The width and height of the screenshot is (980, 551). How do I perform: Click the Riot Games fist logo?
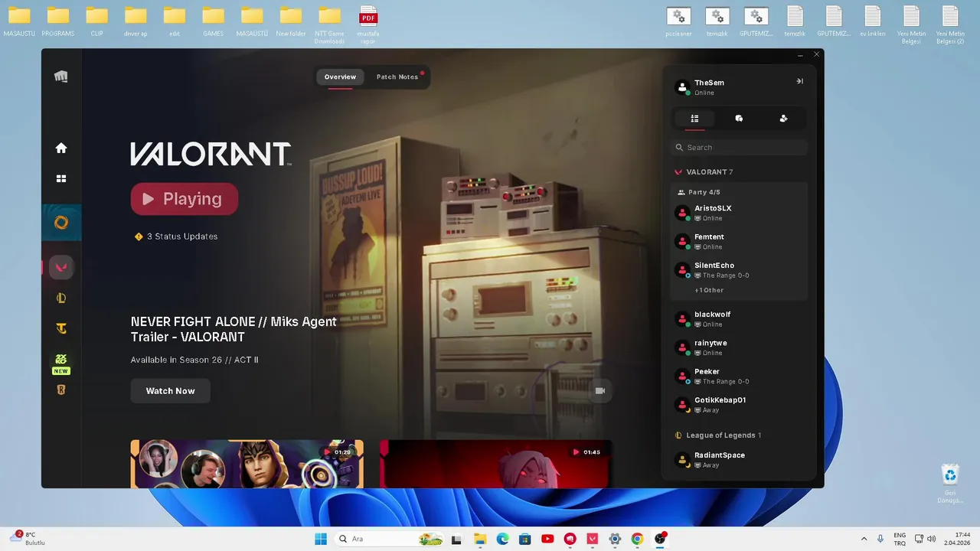(61, 77)
